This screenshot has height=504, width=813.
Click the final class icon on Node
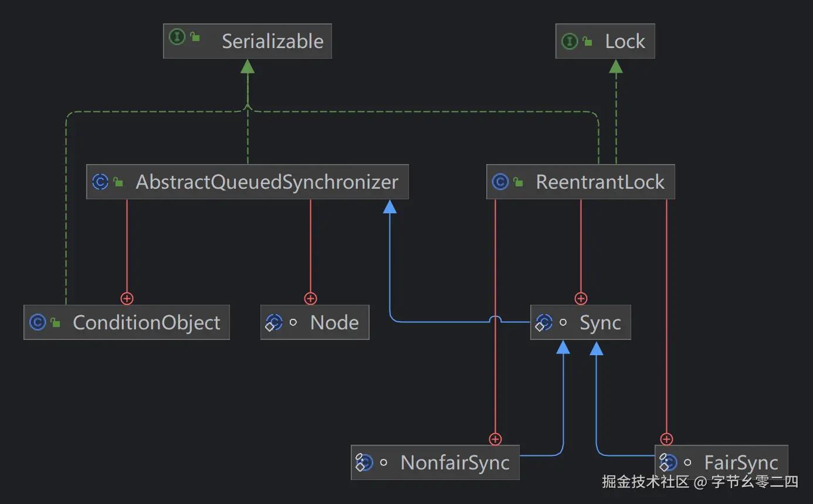(x=274, y=322)
